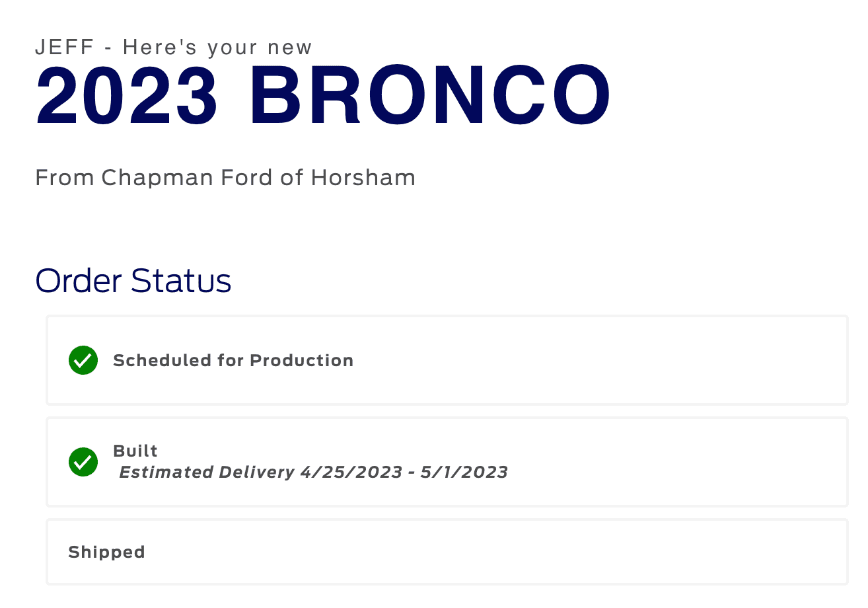
Task: Select the Scheduled for Production label
Action: coord(233,360)
